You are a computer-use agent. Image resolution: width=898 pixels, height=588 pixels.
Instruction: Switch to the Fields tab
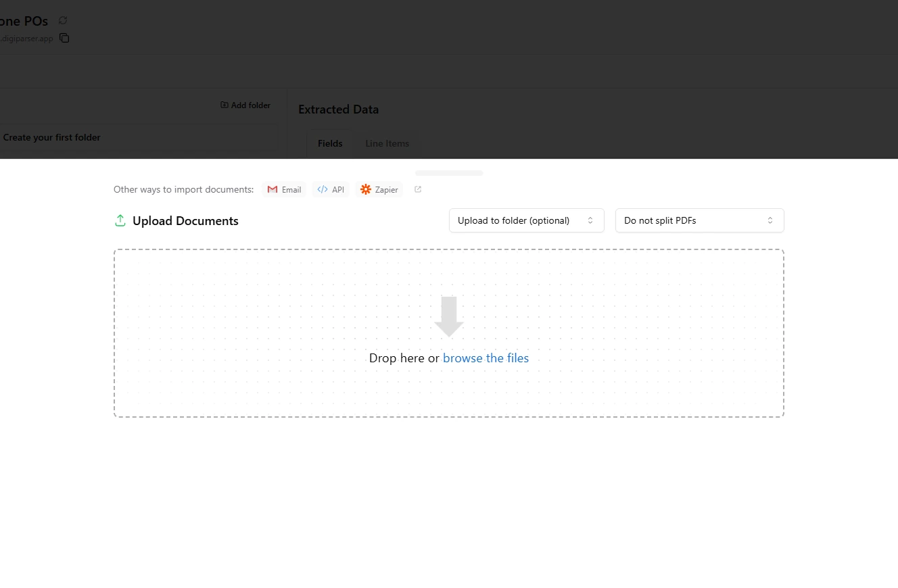coord(330,143)
